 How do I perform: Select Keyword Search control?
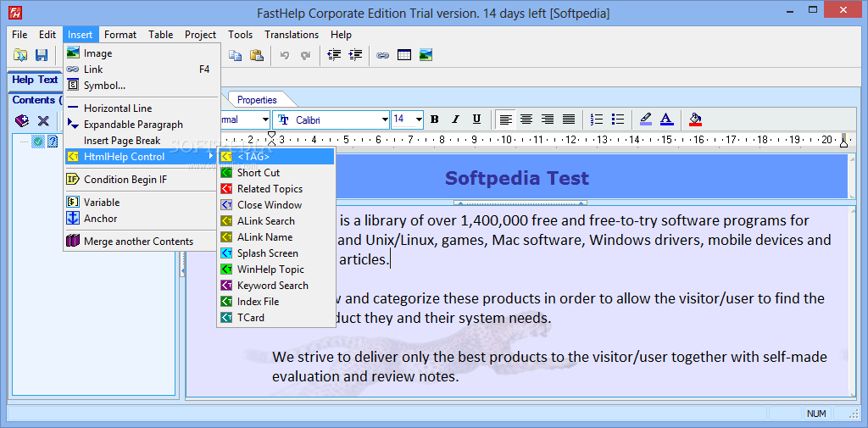(x=276, y=285)
